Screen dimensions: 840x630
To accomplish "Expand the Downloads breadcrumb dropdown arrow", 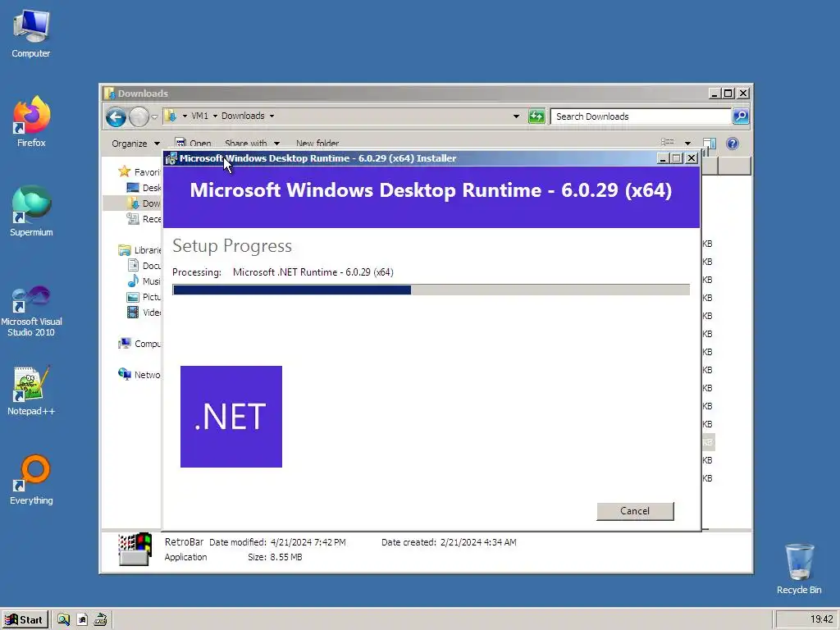I will [272, 116].
